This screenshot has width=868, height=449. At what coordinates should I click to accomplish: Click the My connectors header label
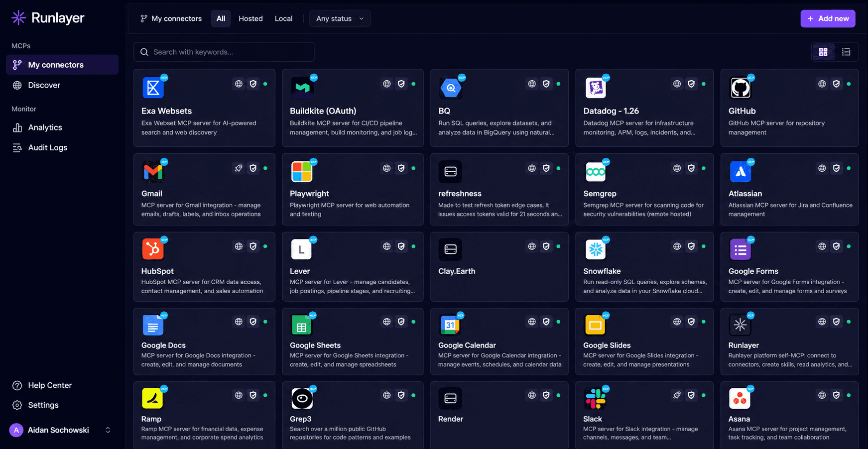tap(176, 18)
